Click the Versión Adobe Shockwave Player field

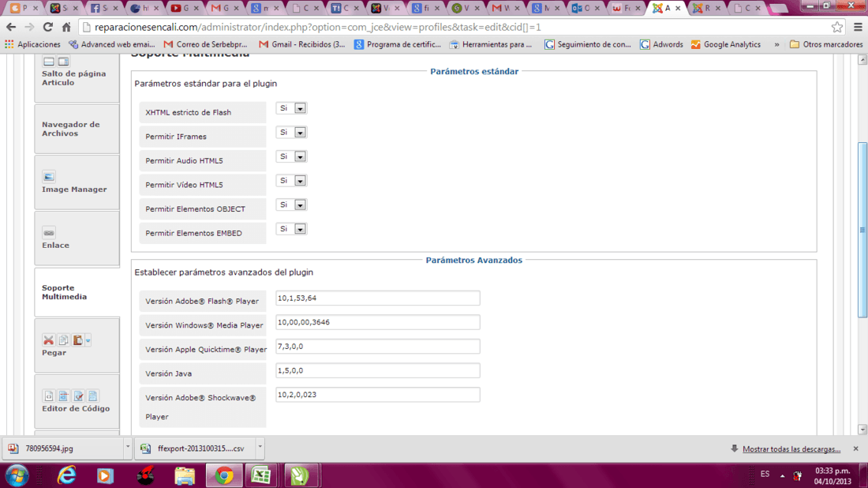pos(377,394)
